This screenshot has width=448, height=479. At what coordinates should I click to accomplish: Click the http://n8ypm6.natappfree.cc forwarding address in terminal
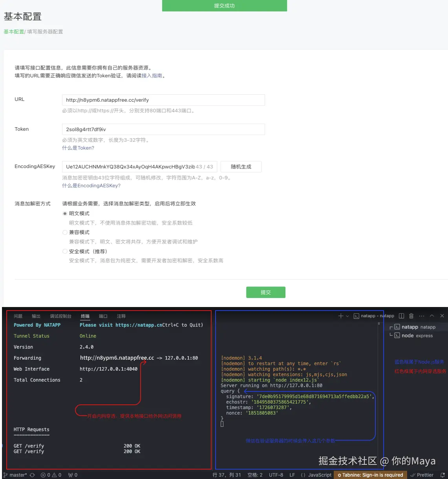[117, 358]
